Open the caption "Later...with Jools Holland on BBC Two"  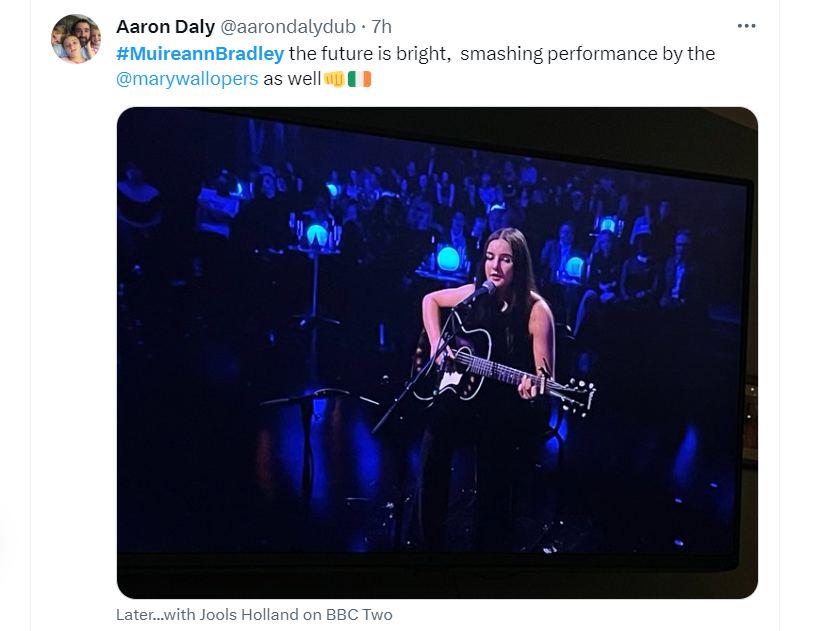tap(254, 615)
